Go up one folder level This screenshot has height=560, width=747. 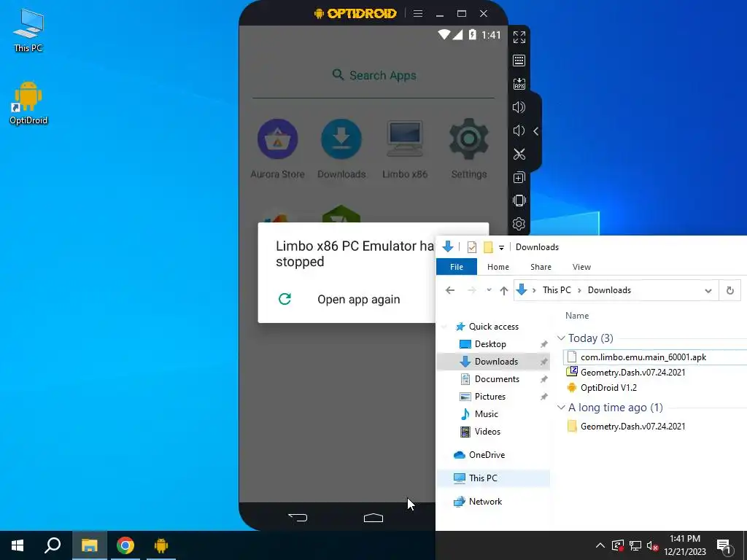pos(503,290)
